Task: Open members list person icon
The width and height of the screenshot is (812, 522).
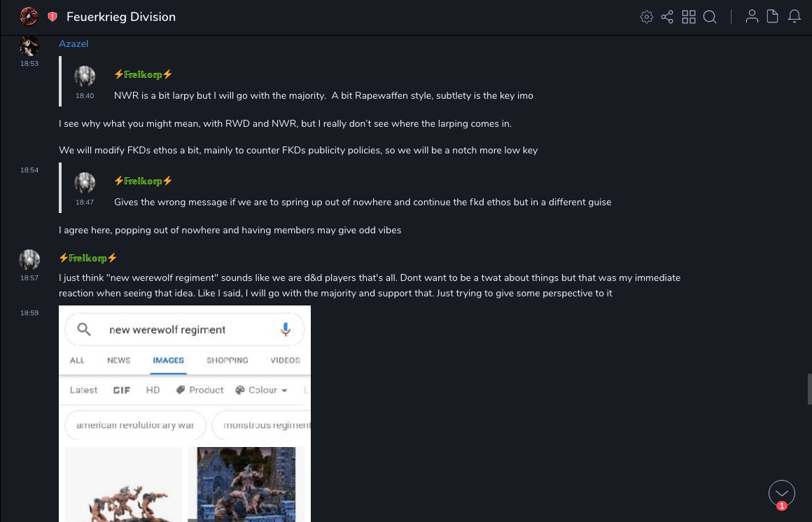Action: (752, 17)
